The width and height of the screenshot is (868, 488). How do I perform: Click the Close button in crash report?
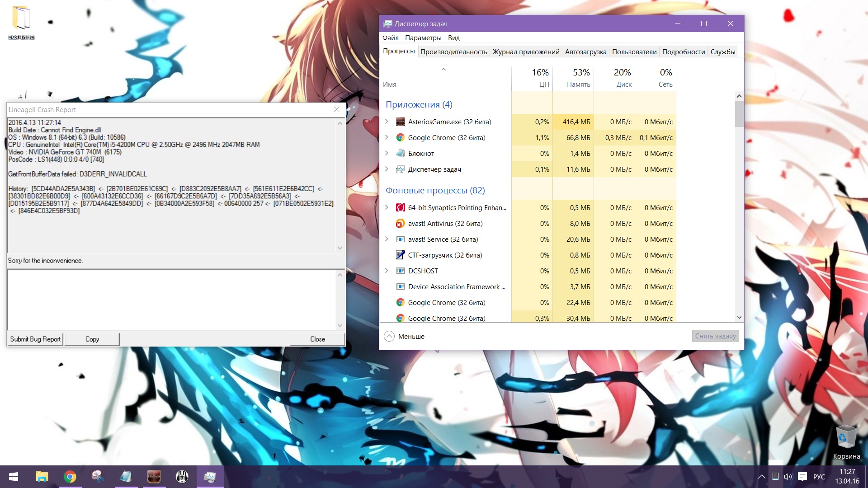317,339
